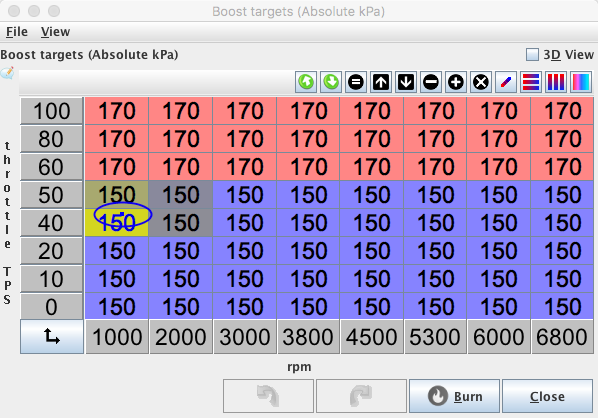
Task: Select the 6800 rpm axis header
Action: 562,337
